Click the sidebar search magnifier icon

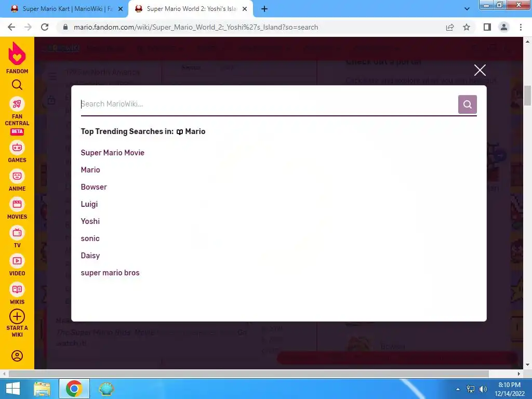17,85
